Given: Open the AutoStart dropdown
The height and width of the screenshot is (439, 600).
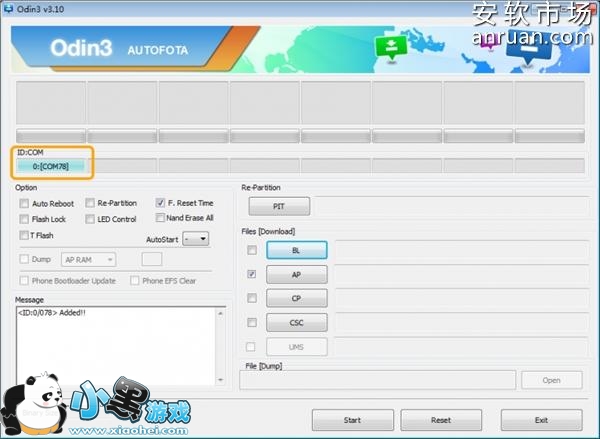Looking at the screenshot, I should pos(196,239).
